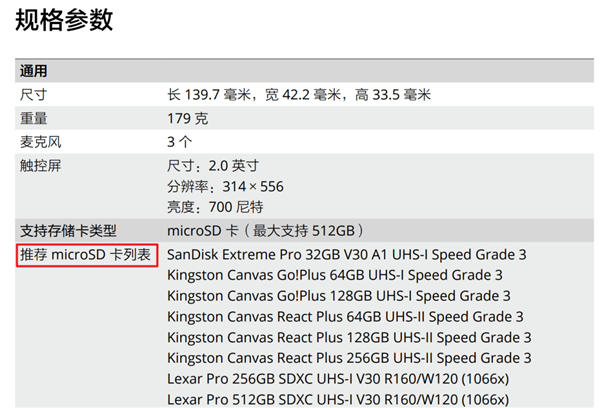This screenshot has width=600, height=408.
Task: Click the Kingston Canvas Go!Plus 64GB entry
Action: point(335,275)
